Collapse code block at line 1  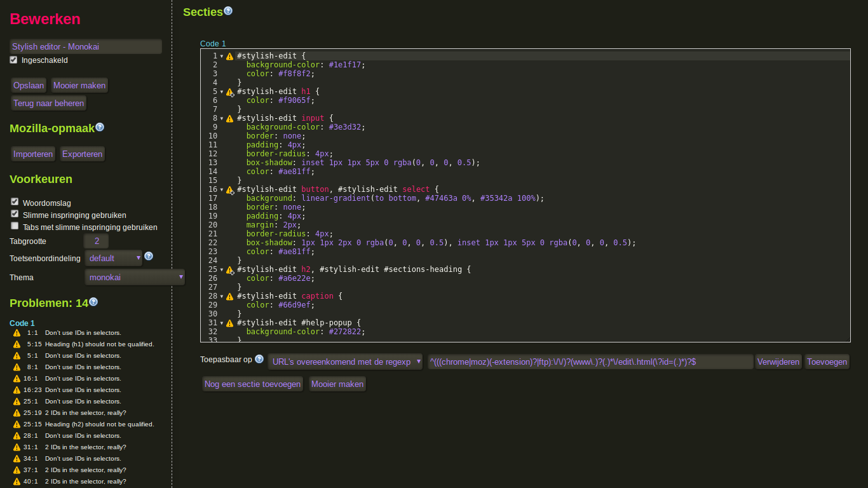222,56
